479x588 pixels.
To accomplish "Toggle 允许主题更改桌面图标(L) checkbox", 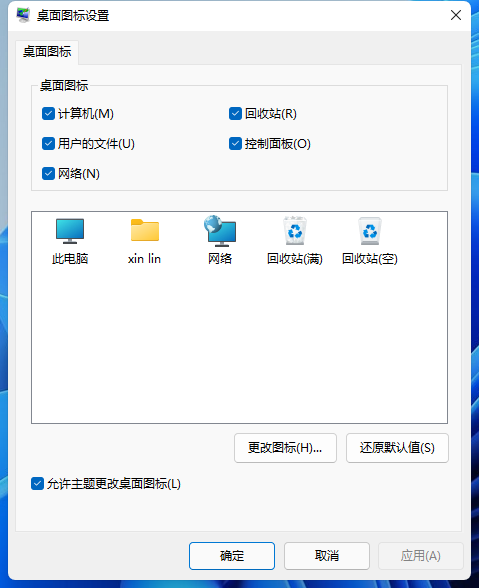I will click(37, 484).
